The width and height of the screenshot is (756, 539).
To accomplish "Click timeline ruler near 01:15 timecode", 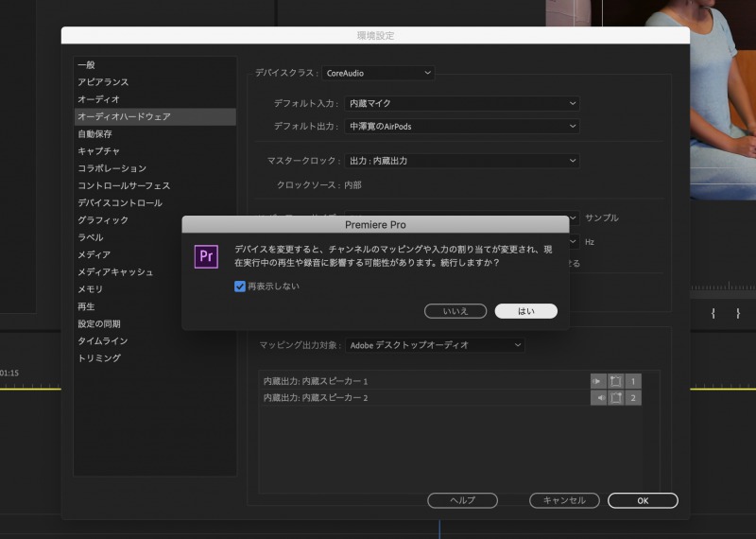I will tap(30, 386).
